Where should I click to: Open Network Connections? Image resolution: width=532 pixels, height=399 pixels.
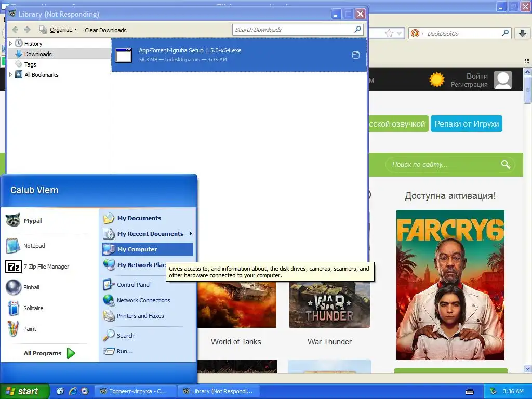[x=147, y=300]
